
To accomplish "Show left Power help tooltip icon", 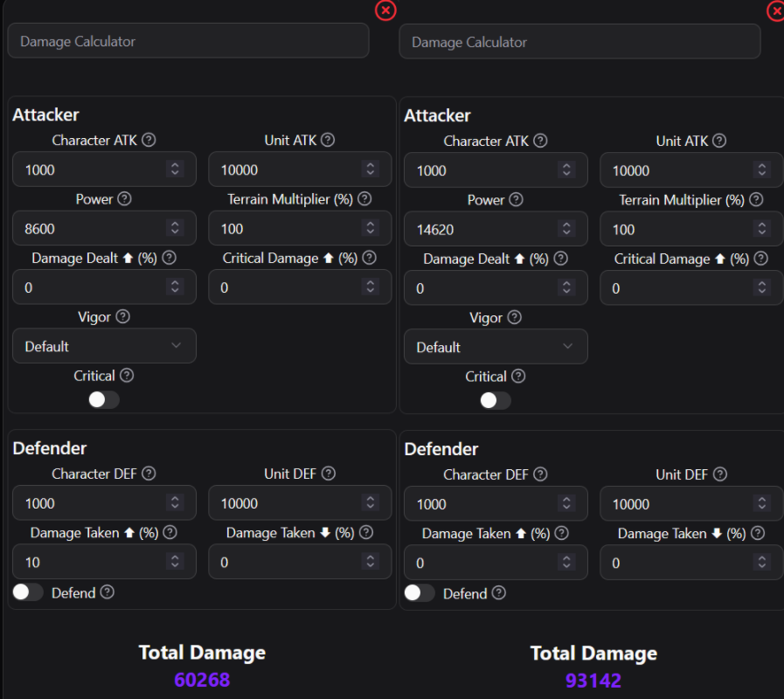I will tap(124, 198).
